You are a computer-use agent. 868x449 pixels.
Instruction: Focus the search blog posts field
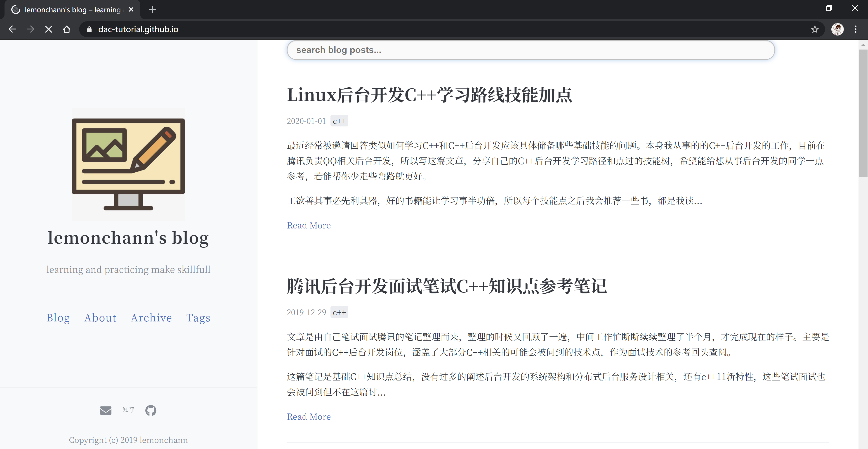[x=531, y=50]
